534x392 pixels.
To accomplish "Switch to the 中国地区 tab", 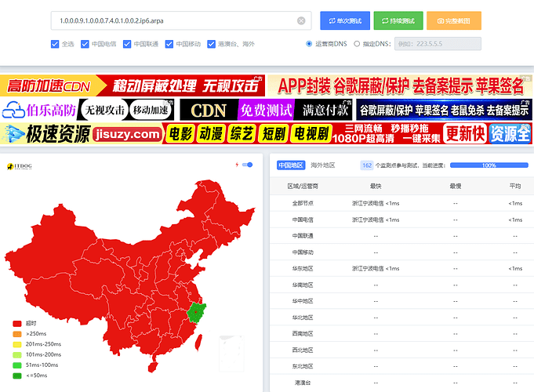I will pyautogui.click(x=291, y=165).
